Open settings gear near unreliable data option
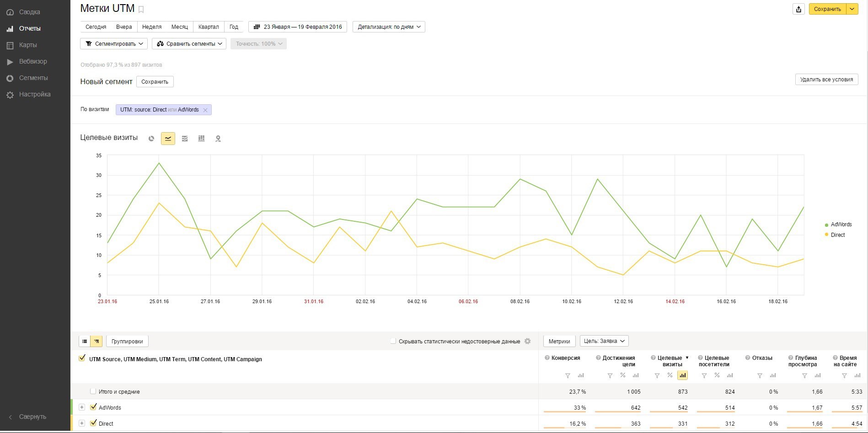The height and width of the screenshot is (433, 868). pos(527,341)
